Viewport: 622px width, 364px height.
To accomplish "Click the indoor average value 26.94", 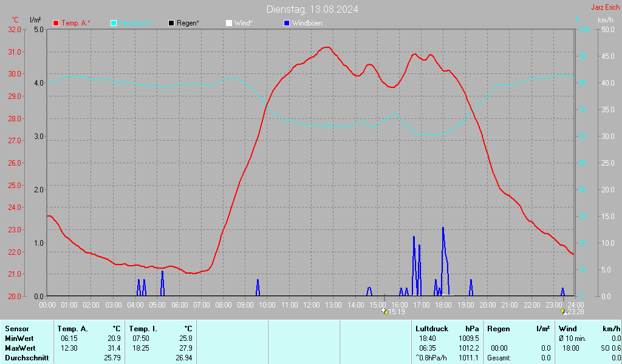I will click(x=183, y=358).
